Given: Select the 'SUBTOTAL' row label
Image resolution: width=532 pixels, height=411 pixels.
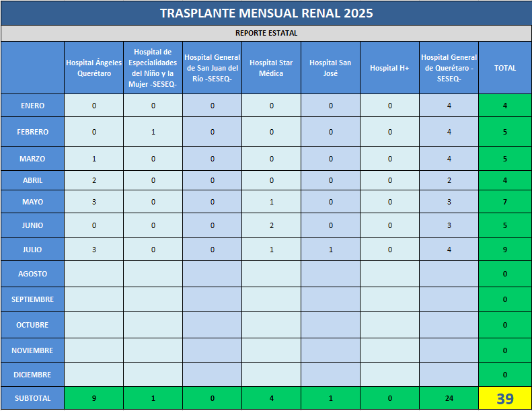Looking at the screenshot, I should pyautogui.click(x=32, y=398).
